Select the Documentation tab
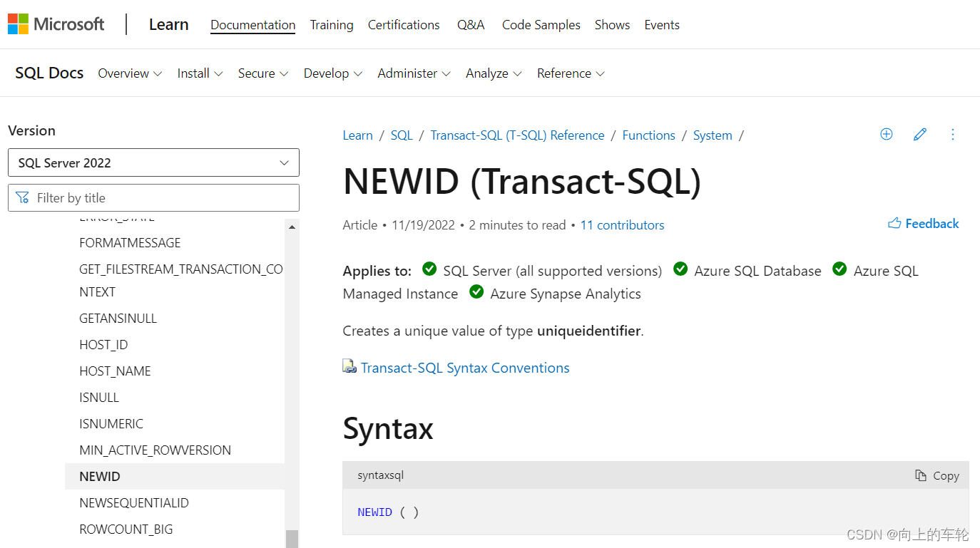The height and width of the screenshot is (548, 980). 252,25
